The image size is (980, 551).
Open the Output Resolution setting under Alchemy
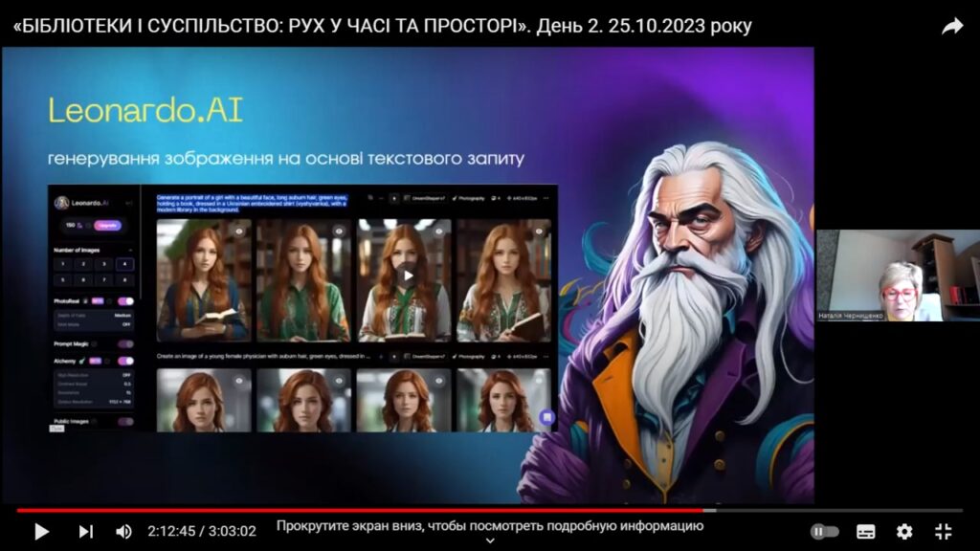(94, 402)
